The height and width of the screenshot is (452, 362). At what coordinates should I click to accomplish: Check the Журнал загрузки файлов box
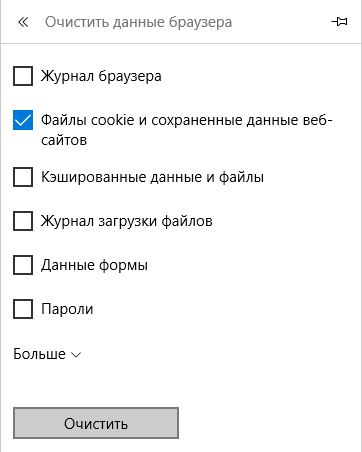[23, 221]
